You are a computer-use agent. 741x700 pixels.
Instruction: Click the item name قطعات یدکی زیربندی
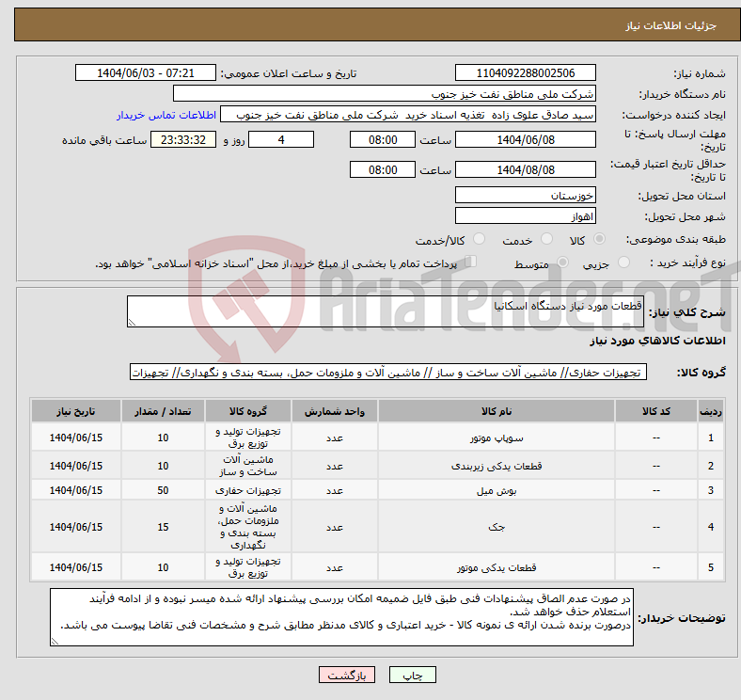pos(497,466)
